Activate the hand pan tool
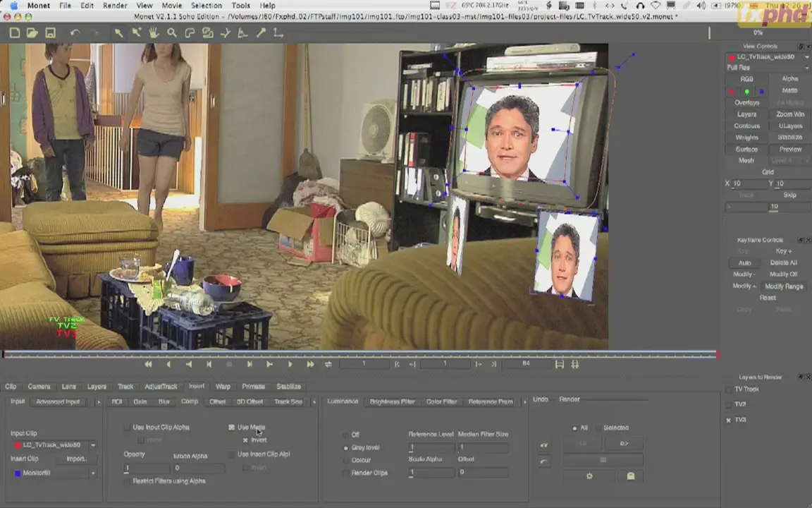 point(154,33)
